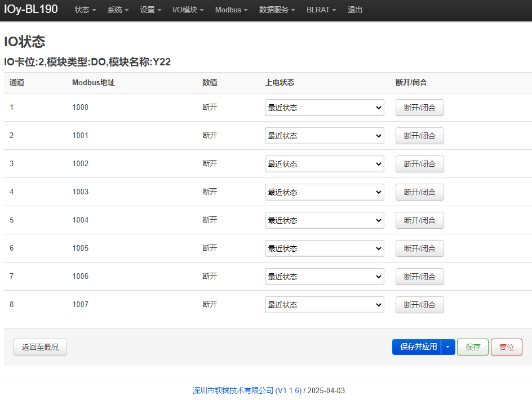Viewport: 532px width, 400px height.
Task: Click 退出 to log out
Action: pyautogui.click(x=355, y=10)
